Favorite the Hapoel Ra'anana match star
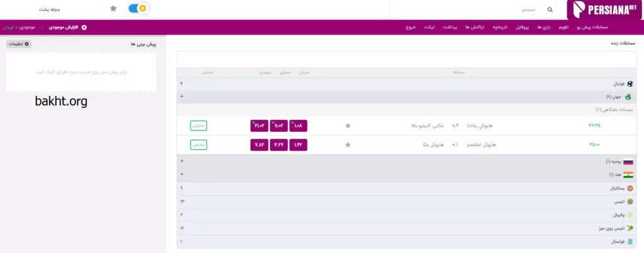 pyautogui.click(x=348, y=126)
